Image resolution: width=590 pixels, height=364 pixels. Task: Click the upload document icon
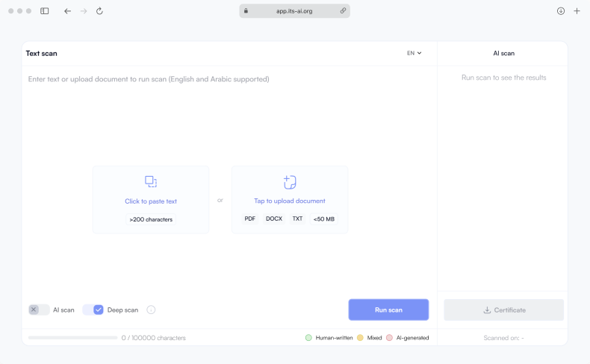click(290, 182)
